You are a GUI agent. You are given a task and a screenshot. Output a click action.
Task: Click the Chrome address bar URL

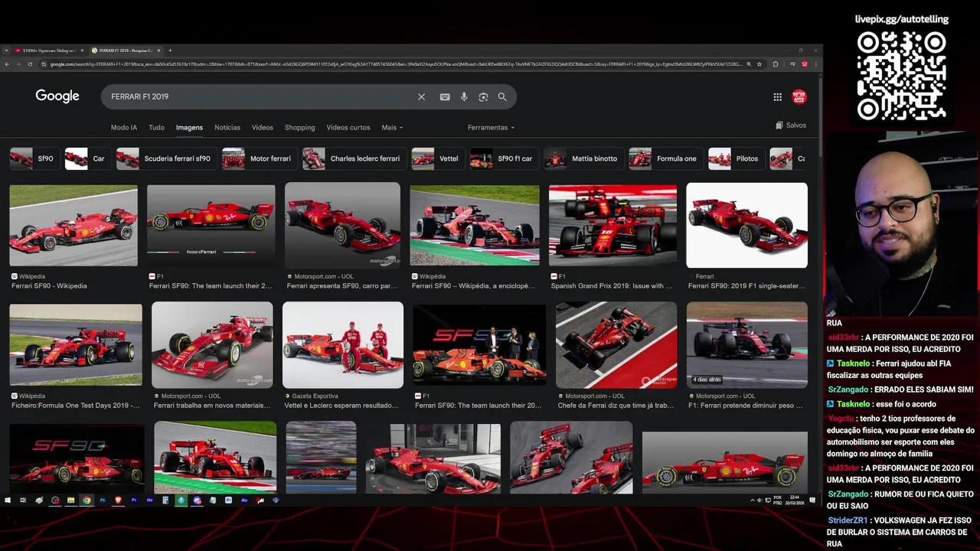coord(394,64)
